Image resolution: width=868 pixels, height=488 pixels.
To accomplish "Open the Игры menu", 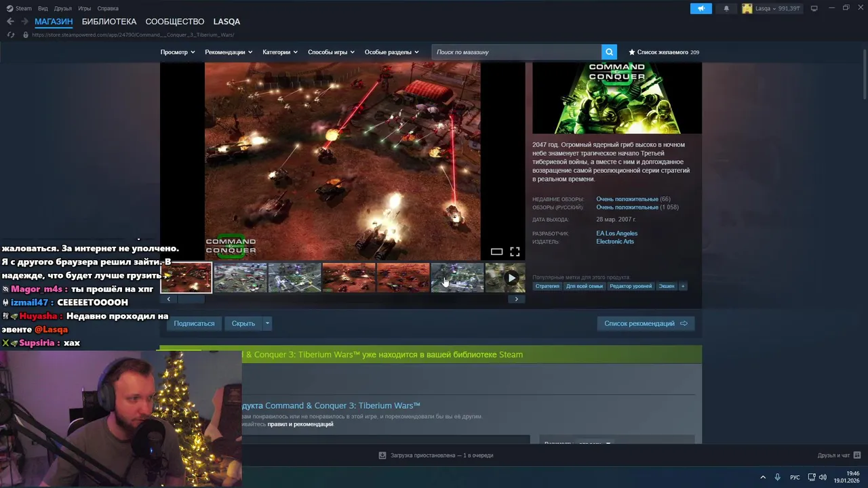I will pyautogui.click(x=85, y=8).
